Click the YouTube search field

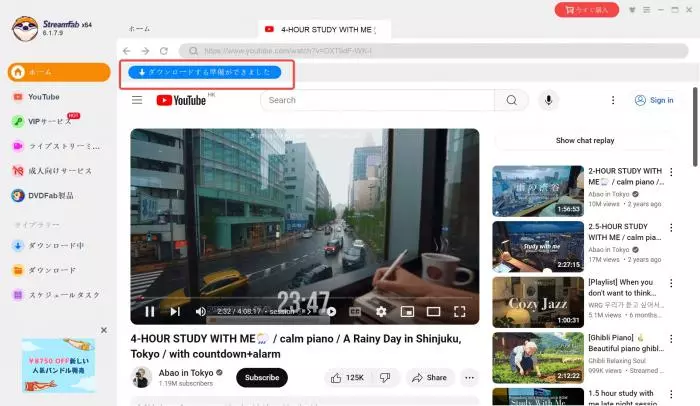pyautogui.click(x=377, y=100)
